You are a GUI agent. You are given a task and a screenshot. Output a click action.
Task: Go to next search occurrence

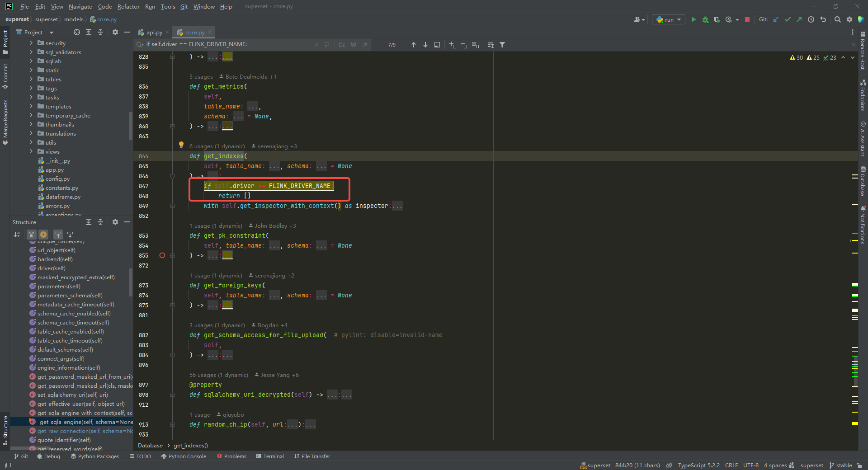click(x=425, y=45)
